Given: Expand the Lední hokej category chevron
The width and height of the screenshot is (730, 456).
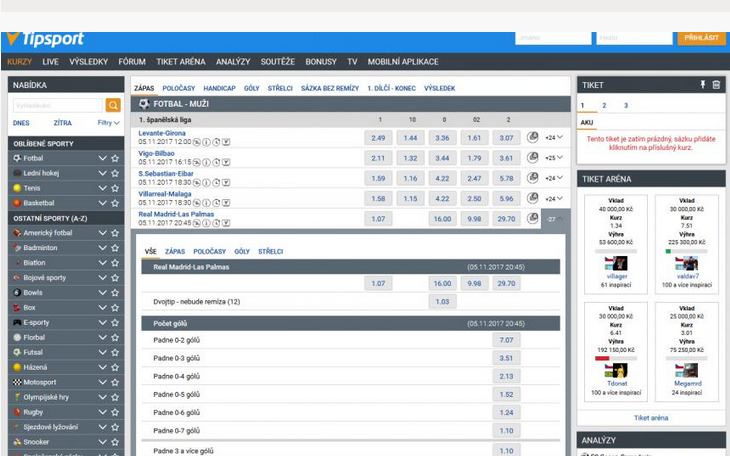Looking at the screenshot, I should point(102,173).
